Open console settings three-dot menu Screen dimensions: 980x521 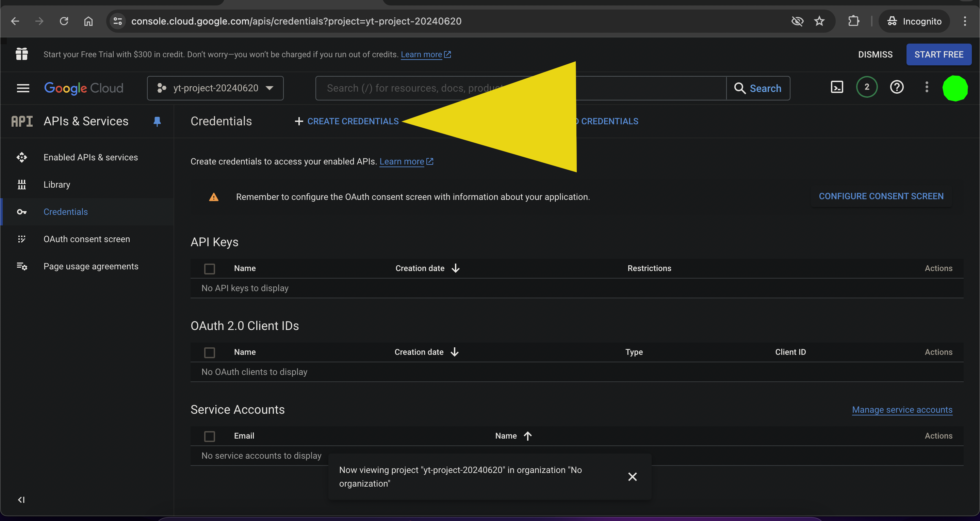tap(927, 87)
